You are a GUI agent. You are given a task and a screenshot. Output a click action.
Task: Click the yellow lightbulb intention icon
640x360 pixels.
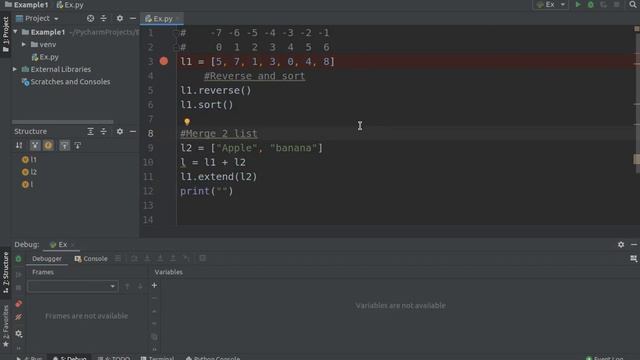point(187,122)
